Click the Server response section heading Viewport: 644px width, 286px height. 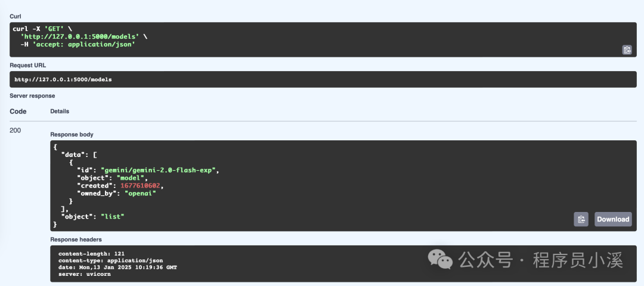[x=32, y=96]
